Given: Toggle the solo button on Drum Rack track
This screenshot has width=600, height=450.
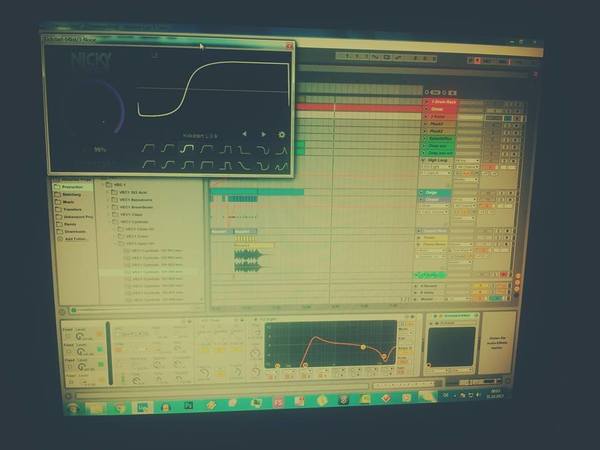Looking at the screenshot, I should tap(508, 103).
